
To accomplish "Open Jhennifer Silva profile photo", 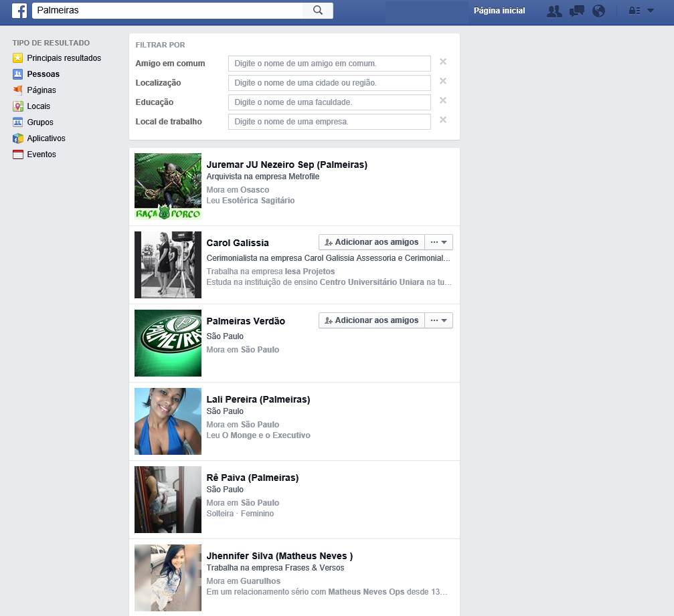I will [167, 578].
